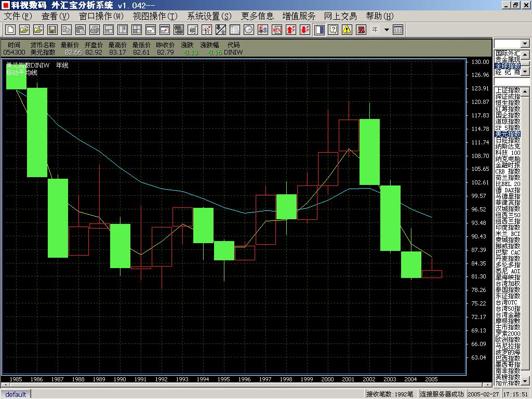Click the Paste clipboard icon
The image size is (532, 399).
point(81,30)
